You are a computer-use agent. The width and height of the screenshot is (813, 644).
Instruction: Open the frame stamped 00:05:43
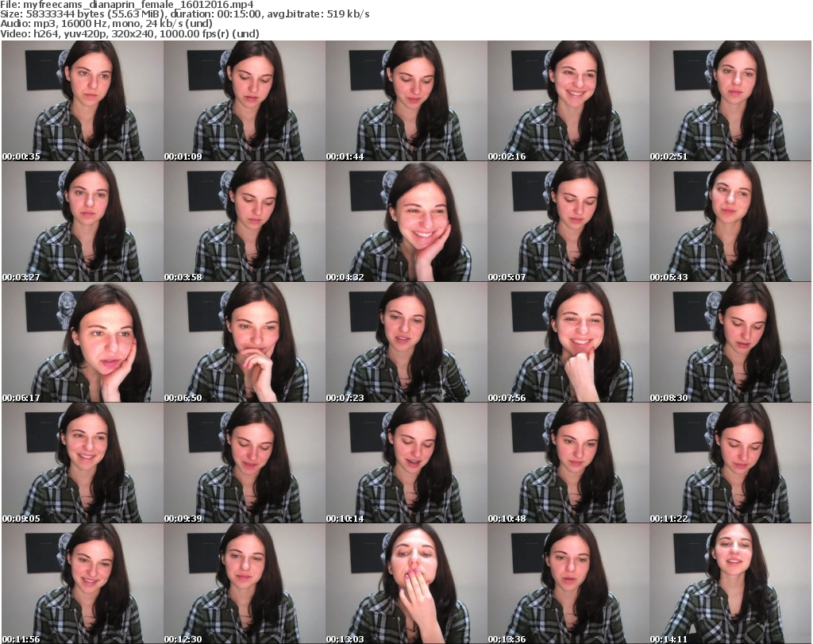point(730,222)
